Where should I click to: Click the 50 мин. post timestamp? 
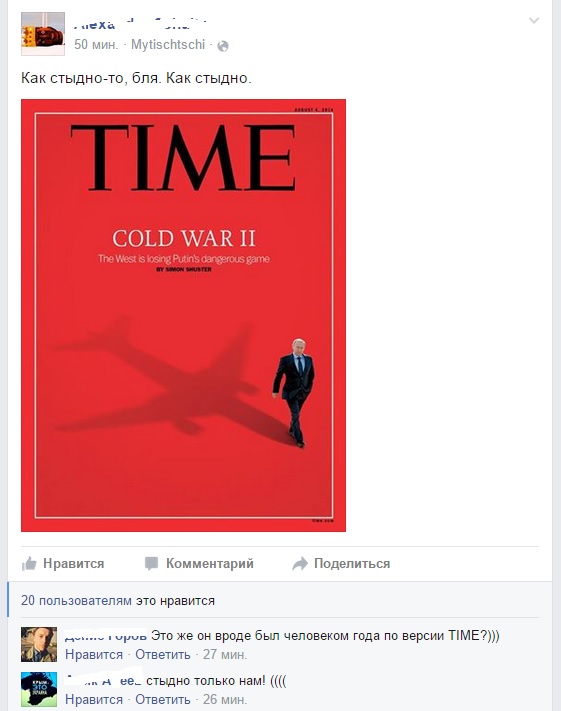(96, 44)
